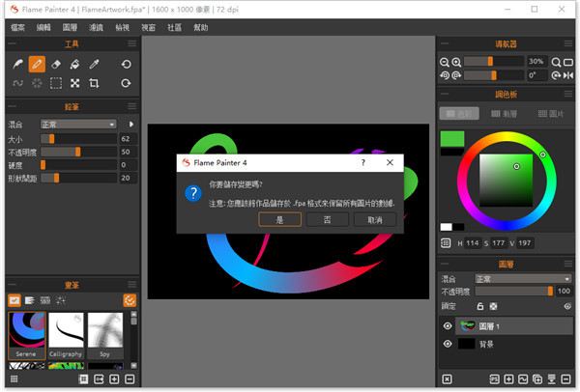This screenshot has height=392, width=580.
Task: Toggle the layer lock icon
Action: [479, 305]
